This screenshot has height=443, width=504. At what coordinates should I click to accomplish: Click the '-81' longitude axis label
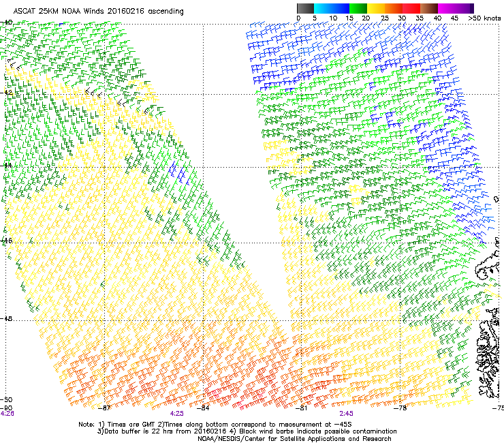[x=301, y=408]
